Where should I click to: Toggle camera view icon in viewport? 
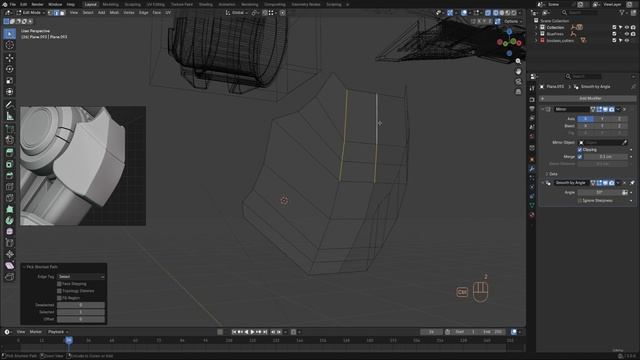click(x=518, y=82)
